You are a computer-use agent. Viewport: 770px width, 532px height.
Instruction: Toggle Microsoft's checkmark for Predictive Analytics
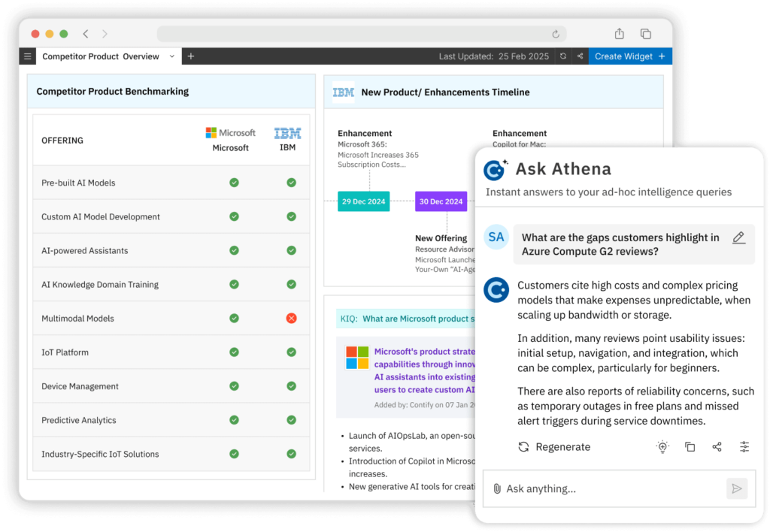(x=234, y=420)
